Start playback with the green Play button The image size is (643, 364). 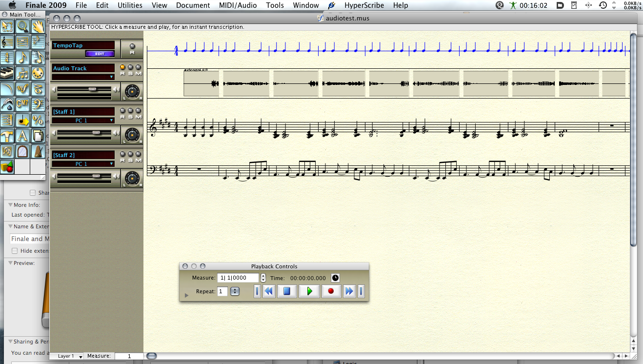coord(309,291)
